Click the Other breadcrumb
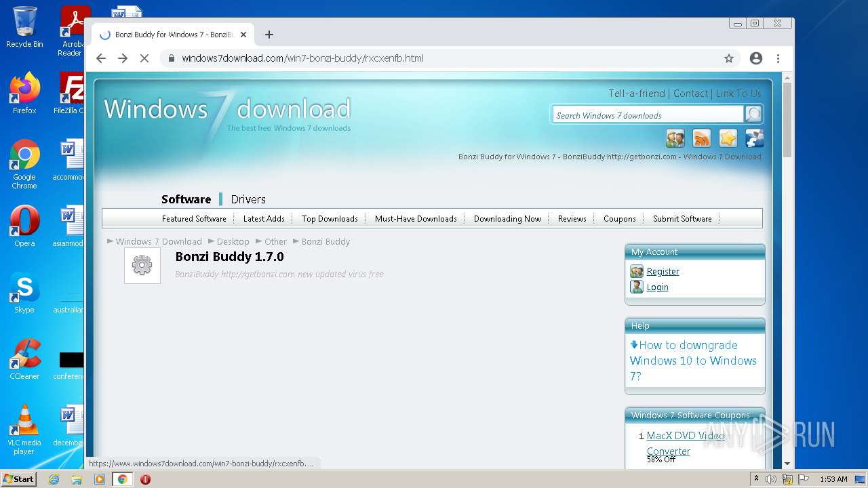 275,241
